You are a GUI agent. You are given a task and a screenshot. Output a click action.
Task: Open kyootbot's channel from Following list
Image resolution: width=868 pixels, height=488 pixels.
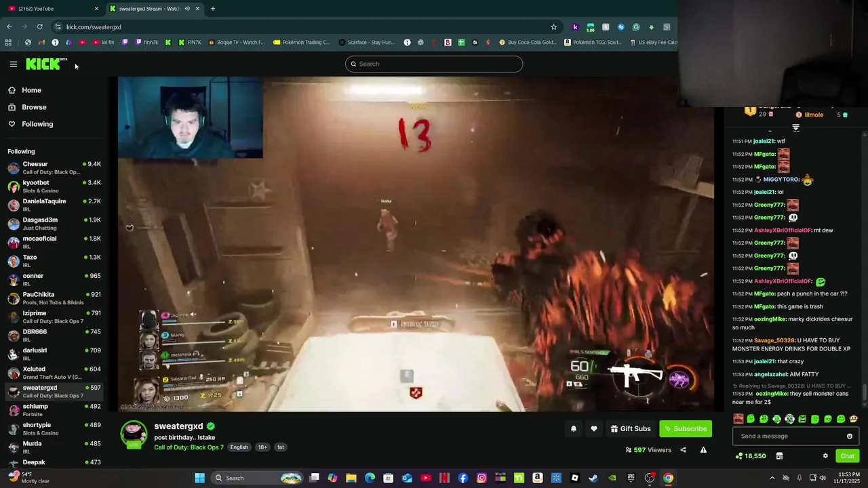[x=54, y=186]
